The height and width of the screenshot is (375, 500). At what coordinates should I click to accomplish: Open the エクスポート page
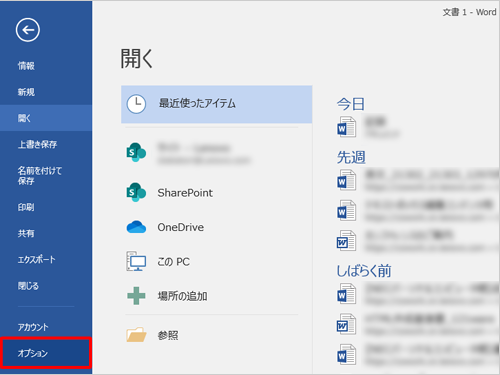(x=36, y=259)
